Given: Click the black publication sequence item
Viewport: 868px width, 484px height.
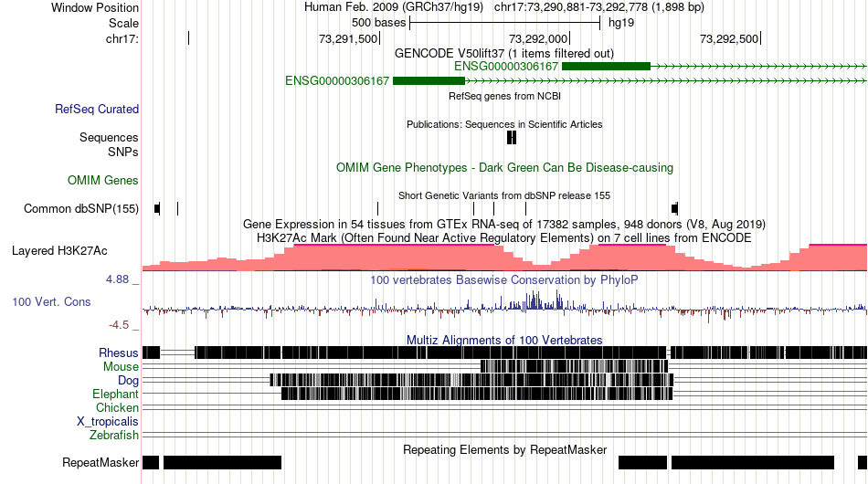Looking at the screenshot, I should [x=512, y=137].
